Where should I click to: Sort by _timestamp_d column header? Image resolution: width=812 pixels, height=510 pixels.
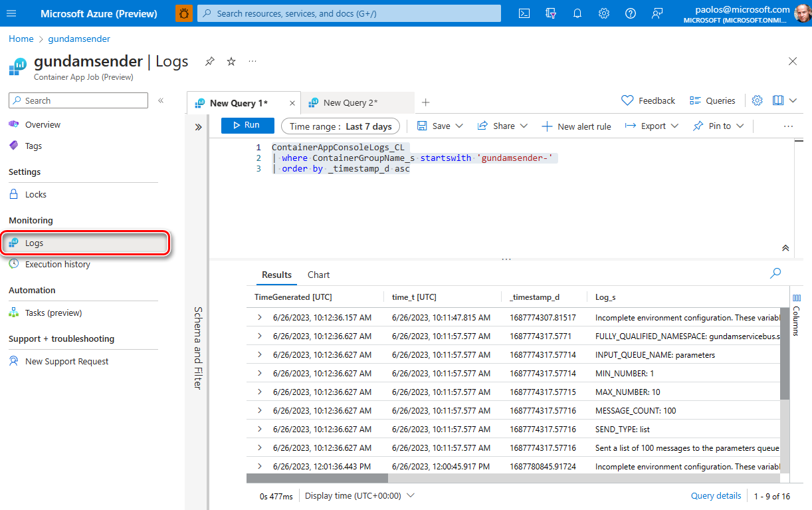(x=534, y=297)
